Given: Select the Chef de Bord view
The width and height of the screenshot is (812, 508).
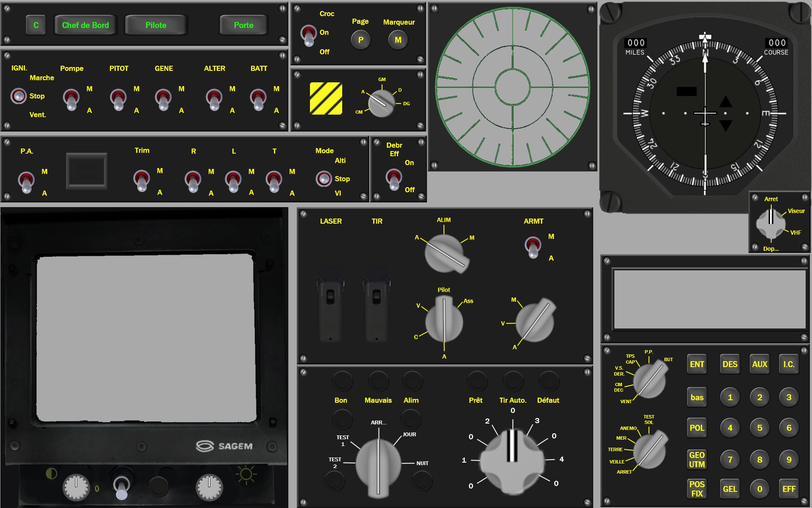Looking at the screenshot, I should click(85, 25).
